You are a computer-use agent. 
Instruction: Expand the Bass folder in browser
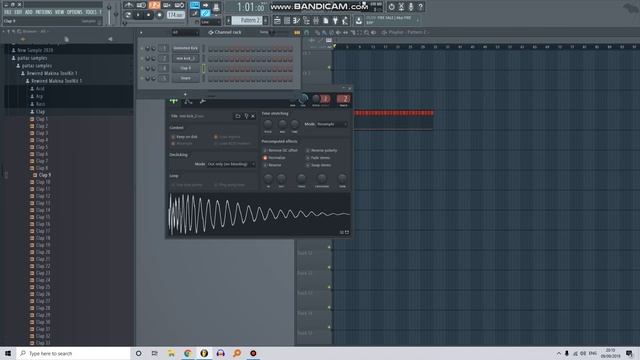pyautogui.click(x=40, y=104)
